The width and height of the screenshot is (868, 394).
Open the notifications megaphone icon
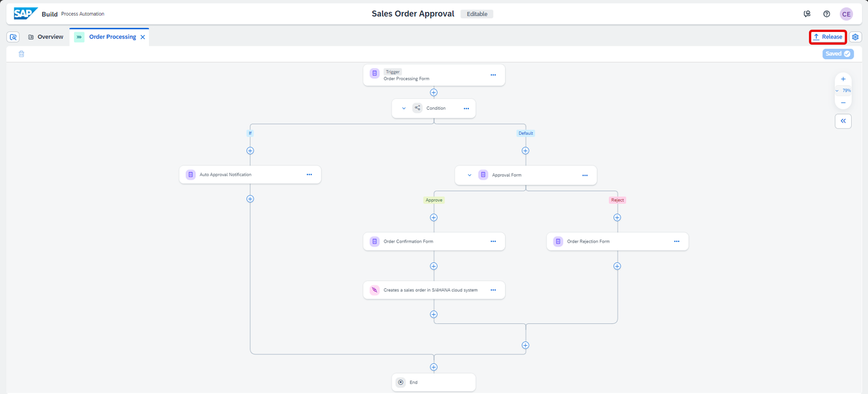click(807, 14)
